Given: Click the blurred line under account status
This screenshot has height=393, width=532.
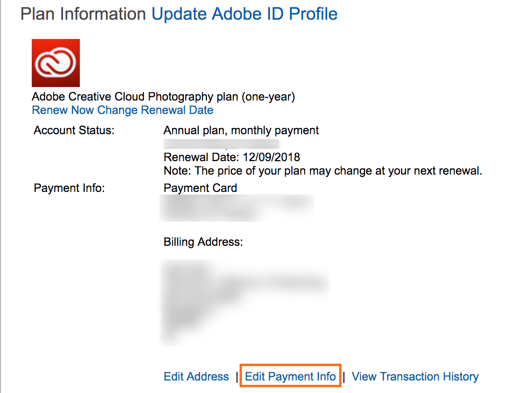Looking at the screenshot, I should (221, 144).
